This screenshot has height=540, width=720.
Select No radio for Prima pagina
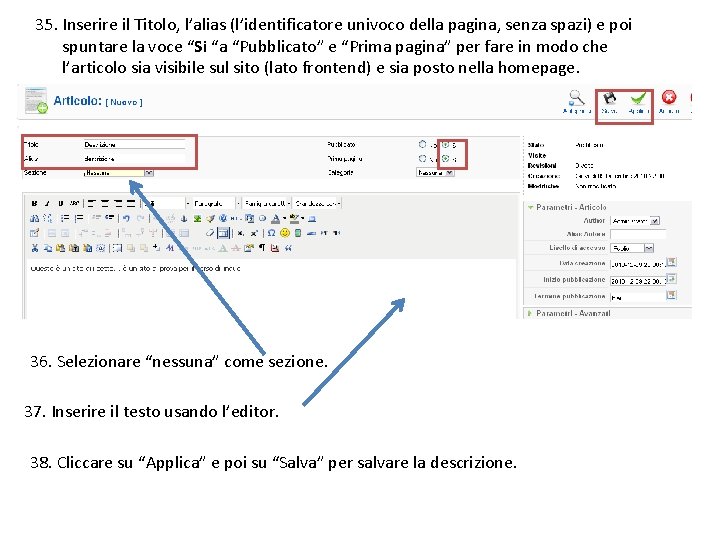coord(422,158)
